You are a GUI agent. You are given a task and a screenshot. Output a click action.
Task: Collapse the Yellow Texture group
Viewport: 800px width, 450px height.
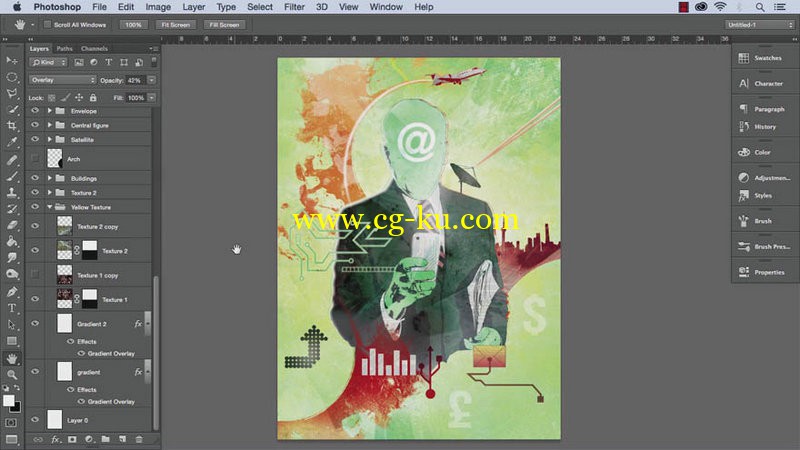click(49, 207)
